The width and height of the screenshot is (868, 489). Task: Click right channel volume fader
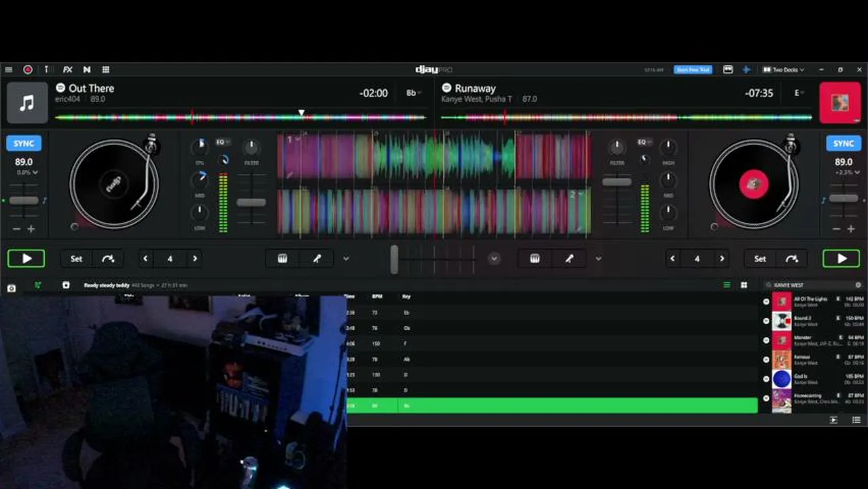617,181
